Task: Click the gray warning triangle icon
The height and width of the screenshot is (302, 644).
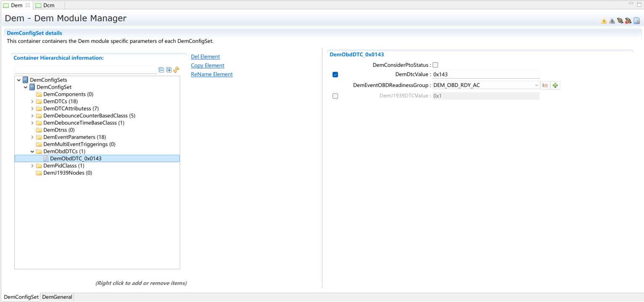Action: point(612,21)
